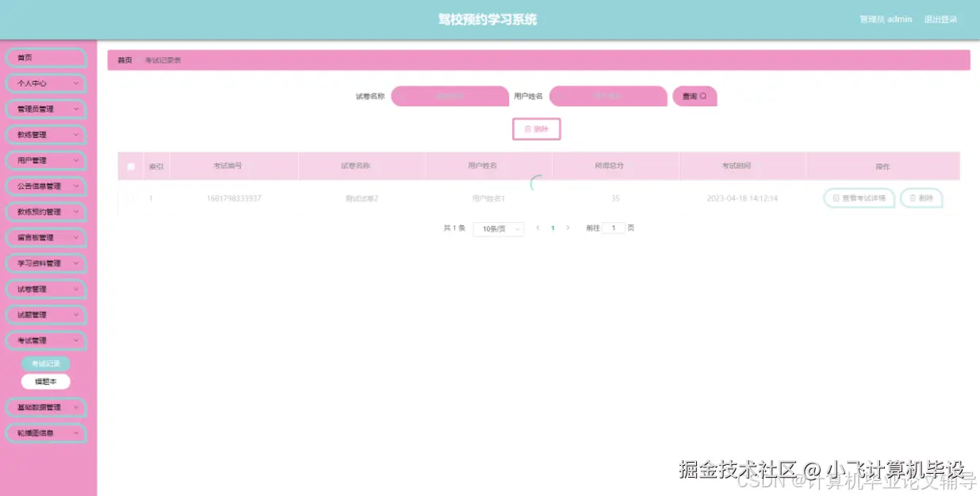Expand the 个人中心 sidebar menu
This screenshot has width=980, height=496.
coord(46,83)
